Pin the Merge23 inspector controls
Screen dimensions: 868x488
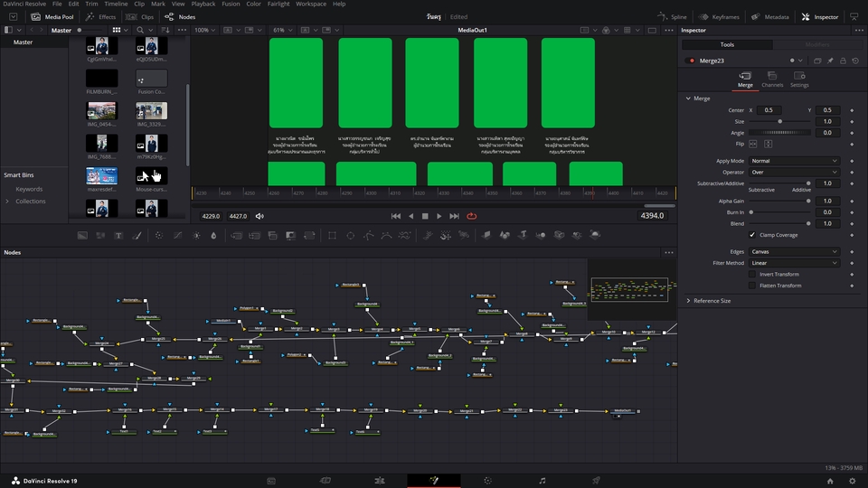click(830, 61)
